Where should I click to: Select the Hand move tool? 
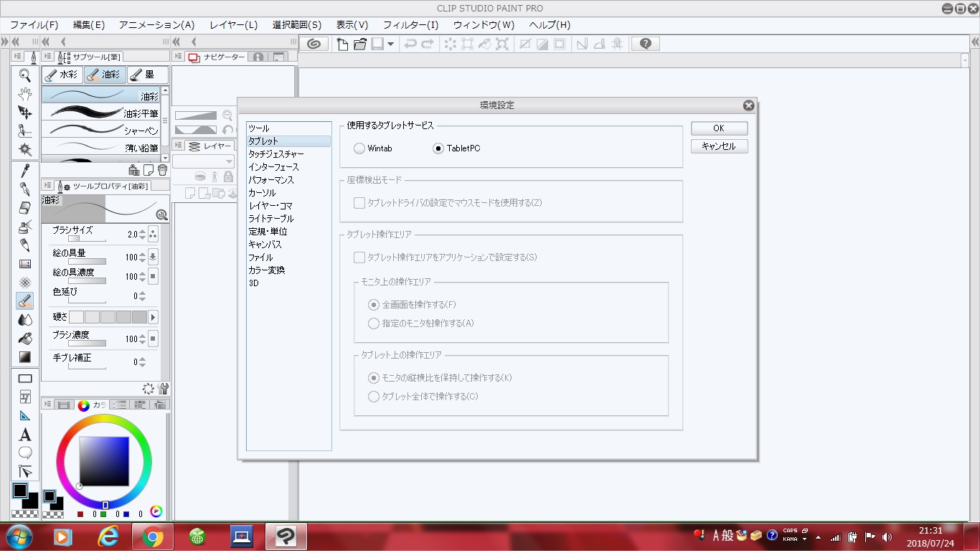coord(25,94)
